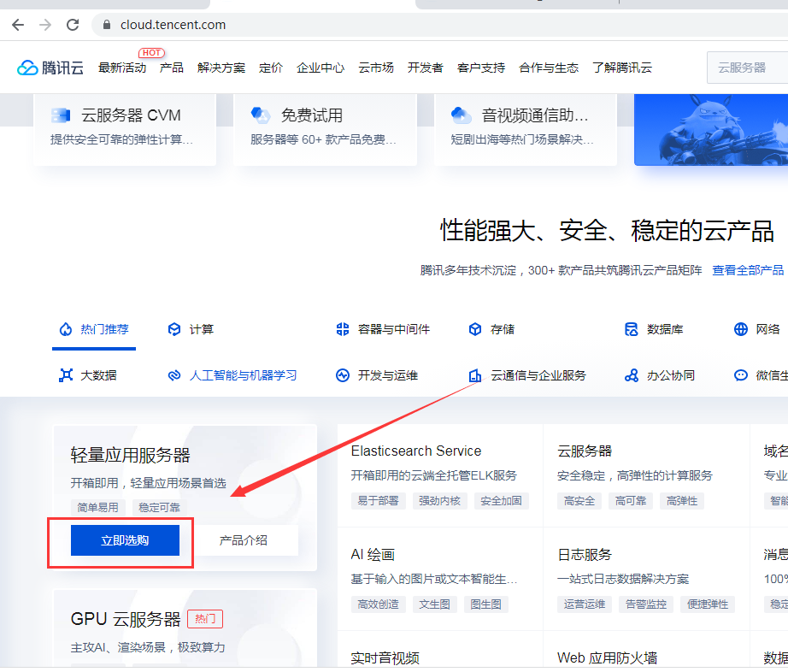Open the 产品 navigation menu
The width and height of the screenshot is (788, 672).
click(172, 68)
